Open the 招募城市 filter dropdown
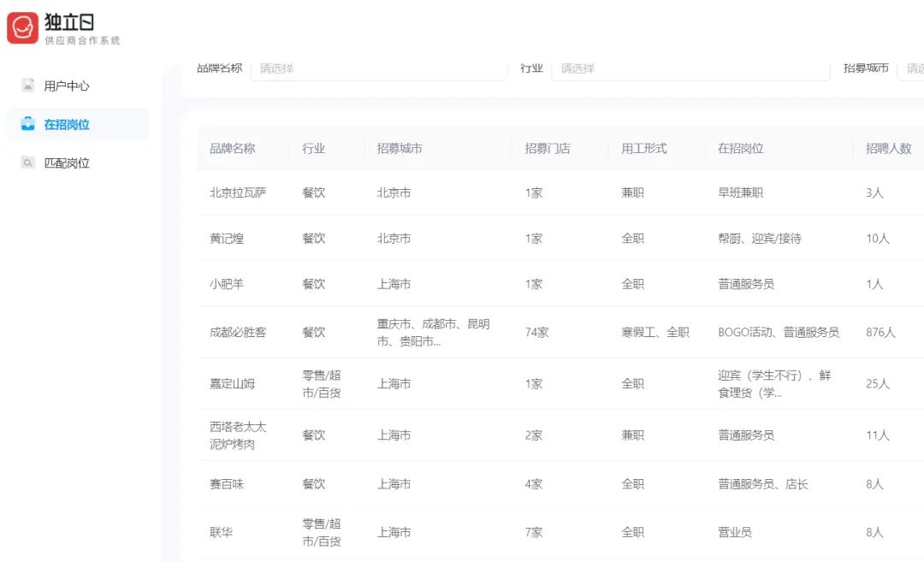This screenshot has width=924, height=562. tap(910, 68)
